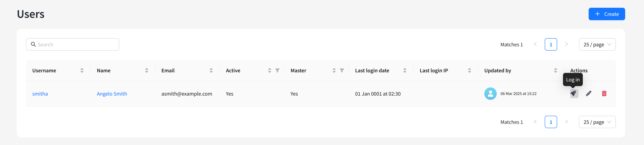Screen dimensions: 644x145
Task: Click the pencil edit icon for smitha
Action: [x=588, y=94]
